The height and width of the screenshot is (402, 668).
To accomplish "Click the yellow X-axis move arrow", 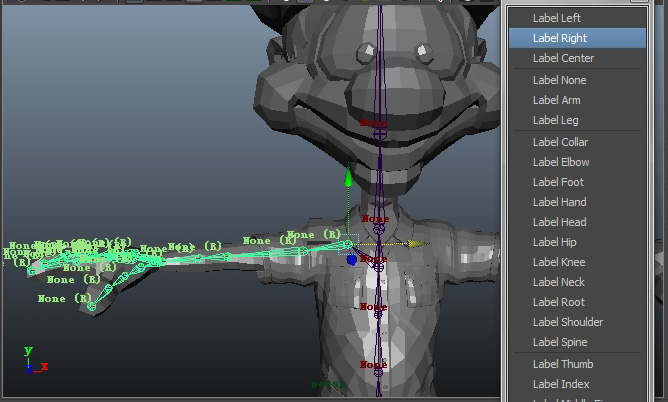I will [x=416, y=244].
